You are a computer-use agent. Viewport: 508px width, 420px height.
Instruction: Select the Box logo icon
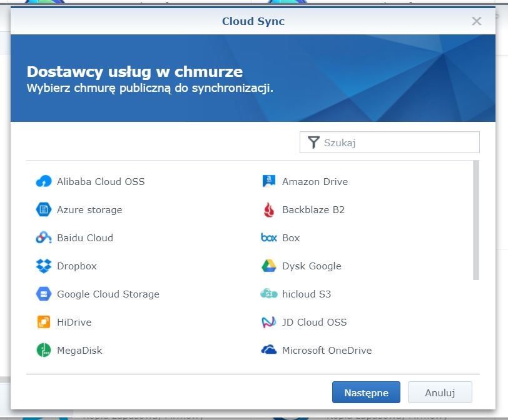coord(268,238)
